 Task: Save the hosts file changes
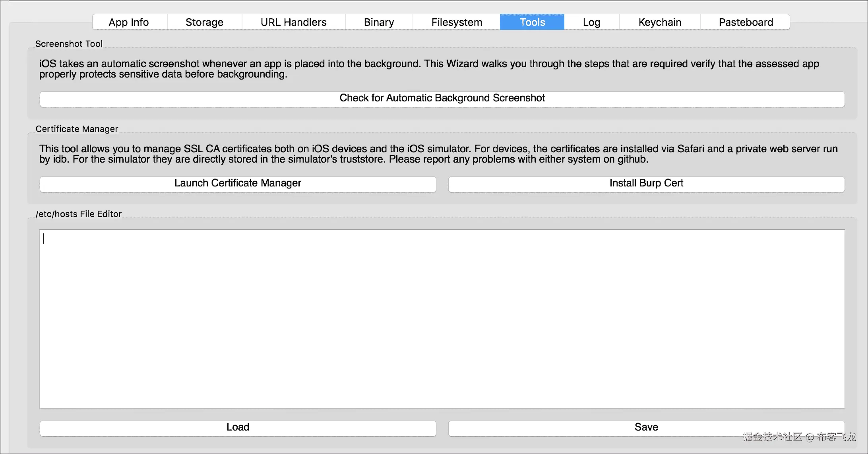(x=646, y=428)
